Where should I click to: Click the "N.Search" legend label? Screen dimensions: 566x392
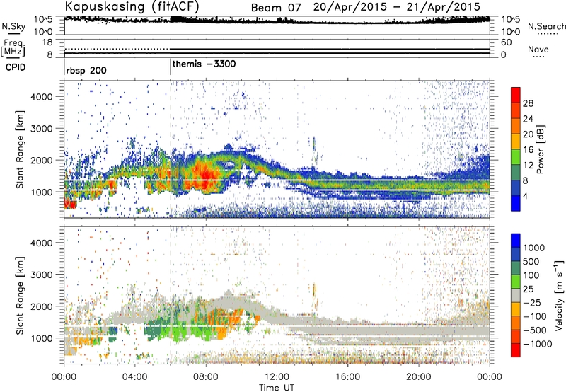click(546, 26)
